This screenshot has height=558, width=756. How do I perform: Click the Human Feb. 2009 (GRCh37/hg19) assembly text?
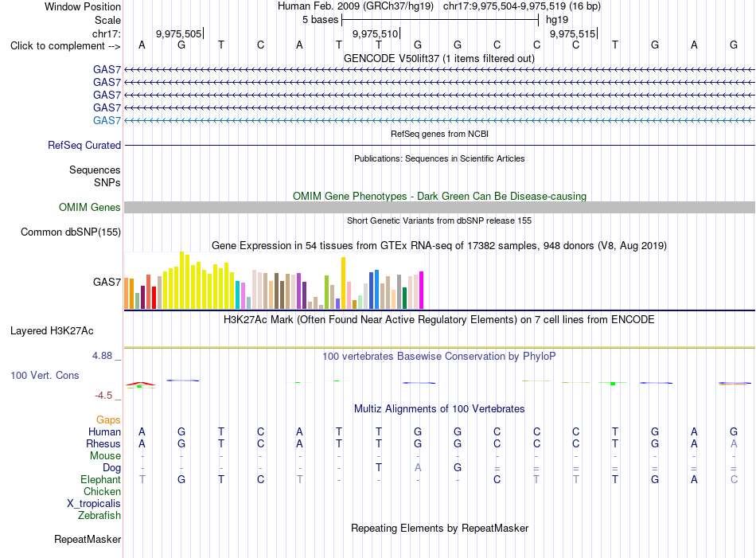click(356, 6)
